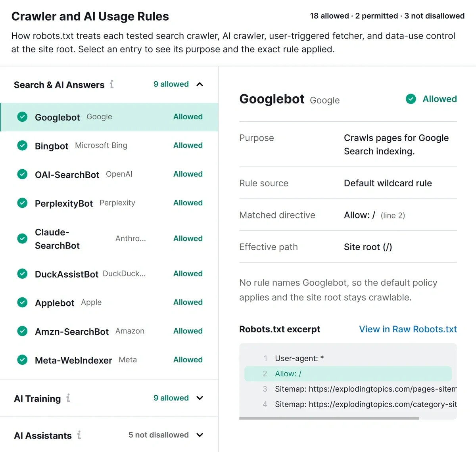This screenshot has width=476, height=452.
Task: Select the DuckAssistBot entry
Action: pyautogui.click(x=109, y=274)
